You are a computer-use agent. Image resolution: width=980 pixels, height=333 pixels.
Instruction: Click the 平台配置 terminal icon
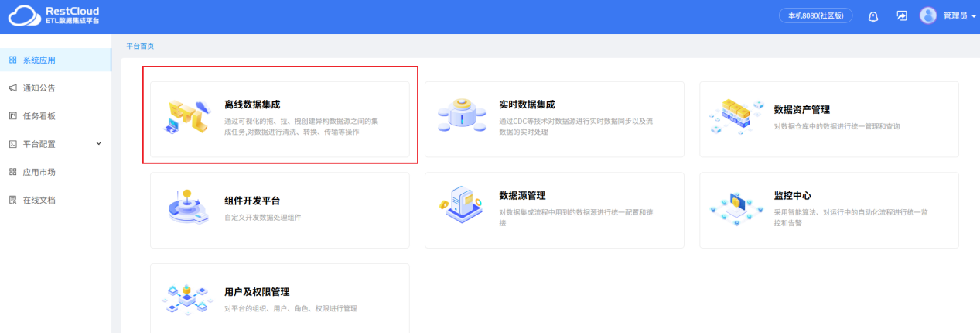pyautogui.click(x=12, y=144)
